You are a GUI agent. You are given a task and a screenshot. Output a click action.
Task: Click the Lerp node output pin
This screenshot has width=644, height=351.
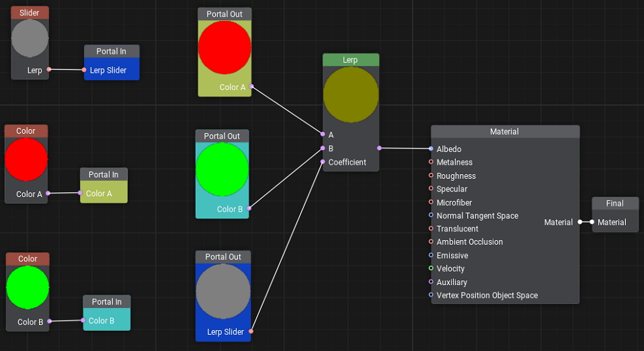379,148
